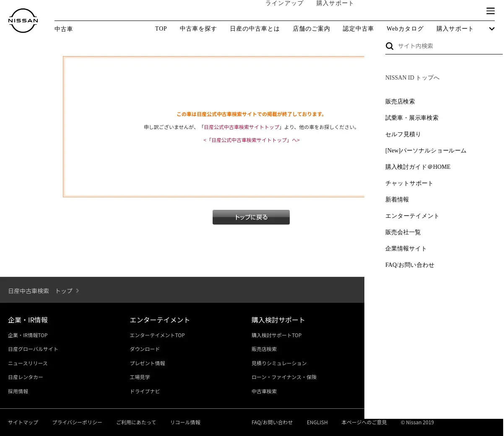Image resolution: width=504 pixels, height=436 pixels.
Task: Open リコール情報 at the page bottom
Action: [x=185, y=423]
